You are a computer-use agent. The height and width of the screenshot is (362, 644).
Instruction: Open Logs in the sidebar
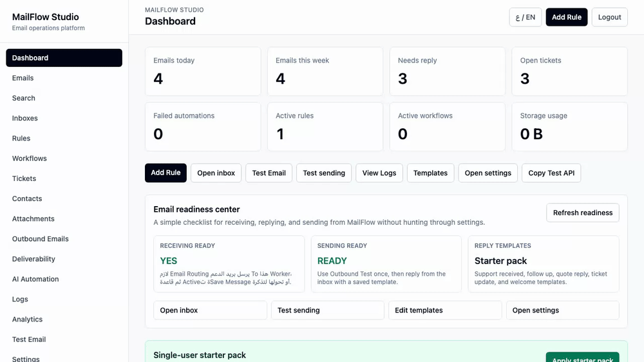pyautogui.click(x=64, y=300)
